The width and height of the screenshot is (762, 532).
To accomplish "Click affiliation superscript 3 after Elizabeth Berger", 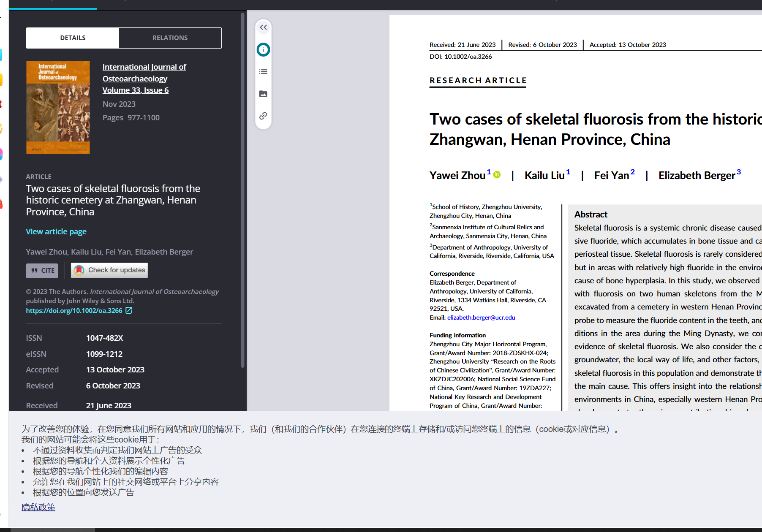I will pyautogui.click(x=738, y=172).
